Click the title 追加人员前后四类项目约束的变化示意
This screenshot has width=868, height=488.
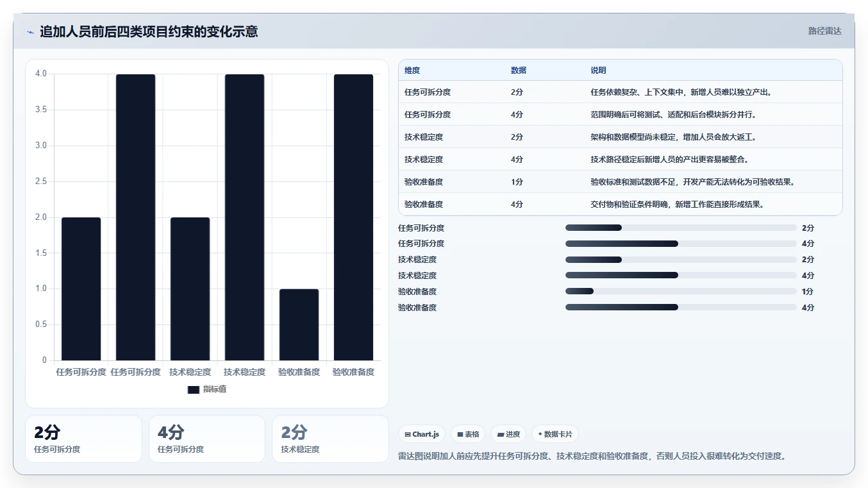pos(149,31)
